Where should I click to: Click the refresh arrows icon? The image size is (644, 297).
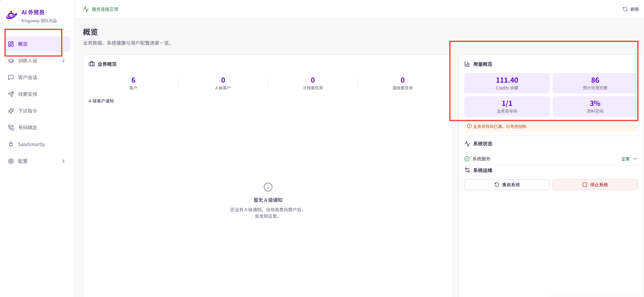(625, 9)
